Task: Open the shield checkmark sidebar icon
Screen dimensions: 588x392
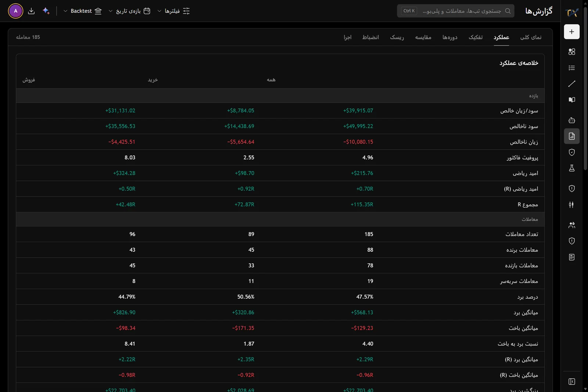Action: click(571, 152)
